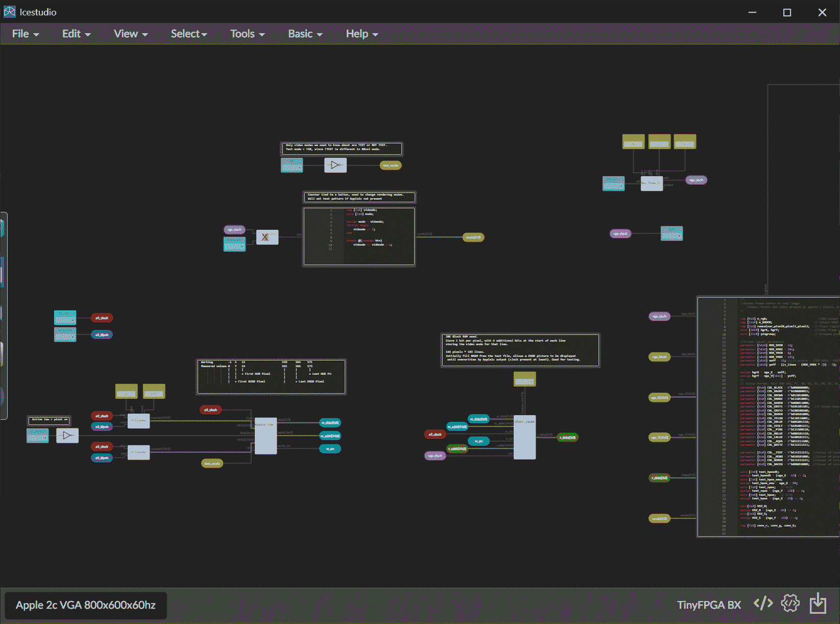Select the a2_clock label above the HPOS/VPOS block
Screen dimensions: 840x624
(210, 410)
